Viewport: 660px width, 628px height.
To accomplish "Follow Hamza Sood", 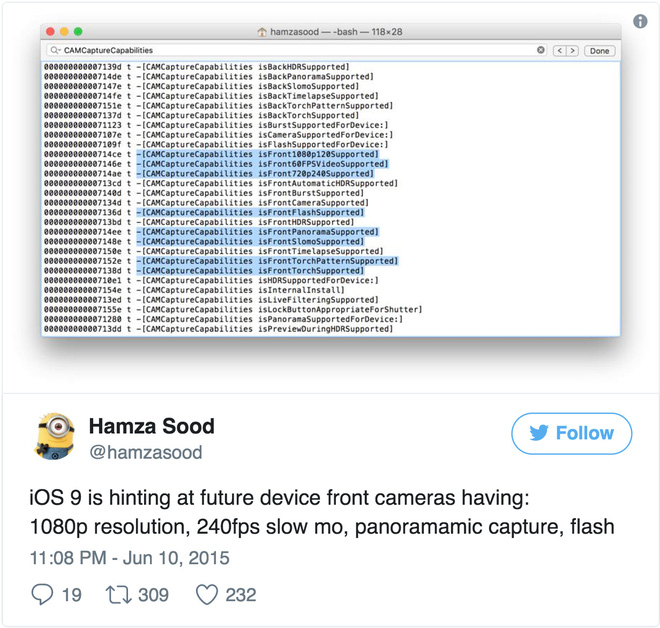I will pyautogui.click(x=572, y=433).
